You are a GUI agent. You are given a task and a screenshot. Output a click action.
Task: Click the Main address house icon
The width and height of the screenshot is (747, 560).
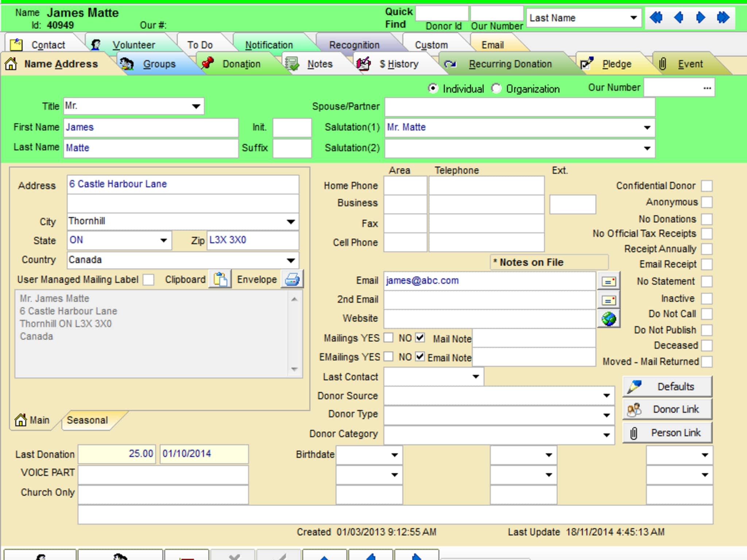21,420
